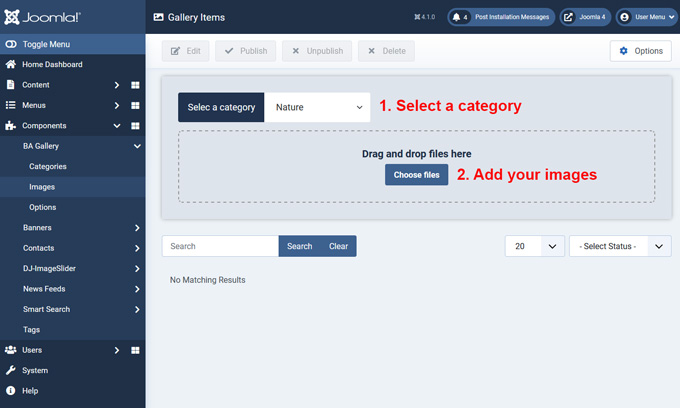Viewport: 680px width, 408px height.
Task: Open the 20 items per page dropdown
Action: tap(535, 246)
